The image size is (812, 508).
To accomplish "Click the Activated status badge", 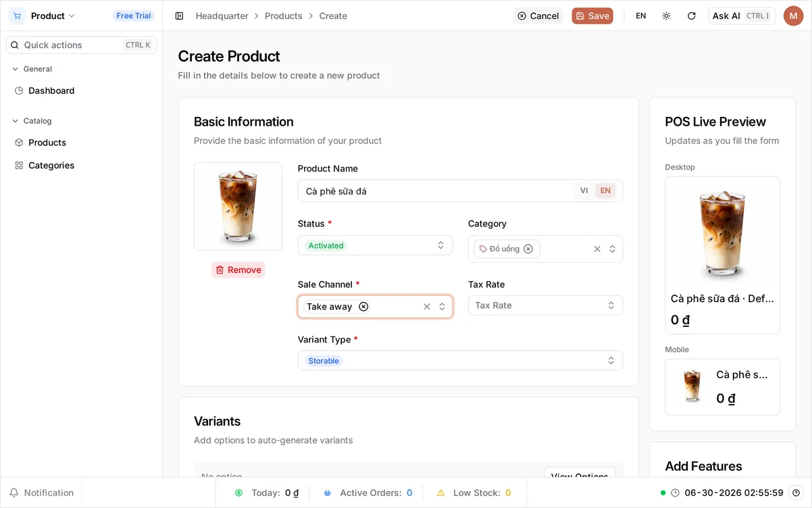I will click(x=326, y=245).
